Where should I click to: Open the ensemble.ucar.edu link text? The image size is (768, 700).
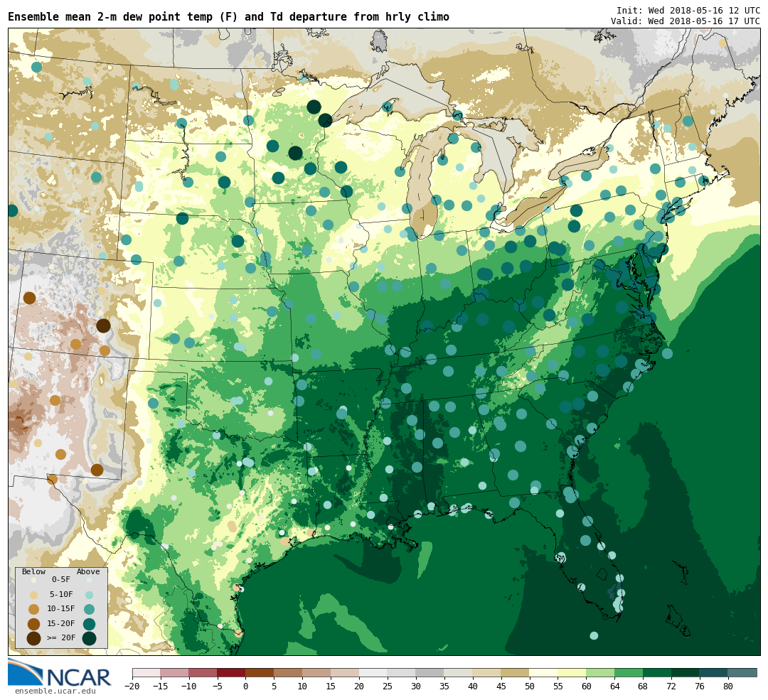pos(55,691)
